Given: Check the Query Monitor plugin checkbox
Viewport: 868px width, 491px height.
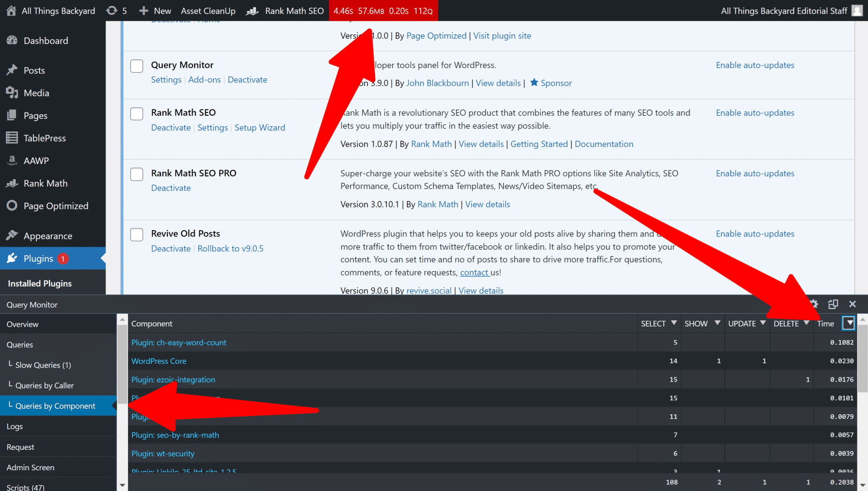Looking at the screenshot, I should [x=136, y=66].
